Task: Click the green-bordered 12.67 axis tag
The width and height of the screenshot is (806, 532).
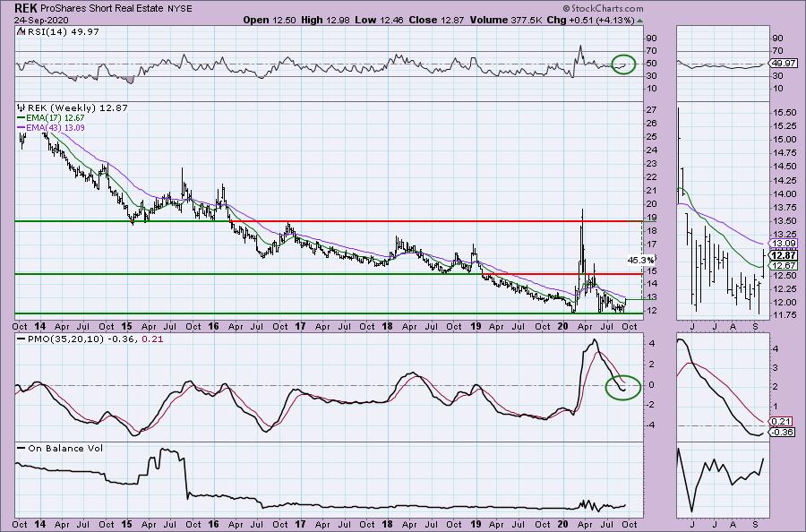Action: coord(784,265)
